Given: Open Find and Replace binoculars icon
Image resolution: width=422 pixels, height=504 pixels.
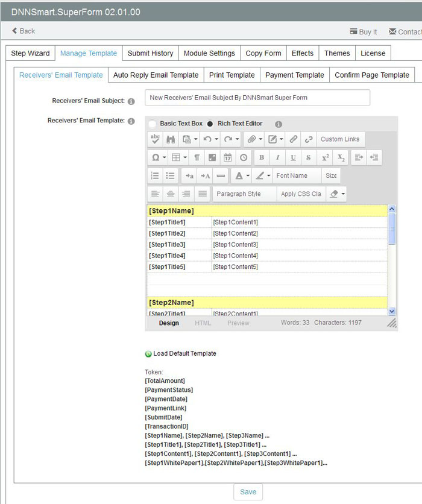Looking at the screenshot, I should (x=171, y=139).
